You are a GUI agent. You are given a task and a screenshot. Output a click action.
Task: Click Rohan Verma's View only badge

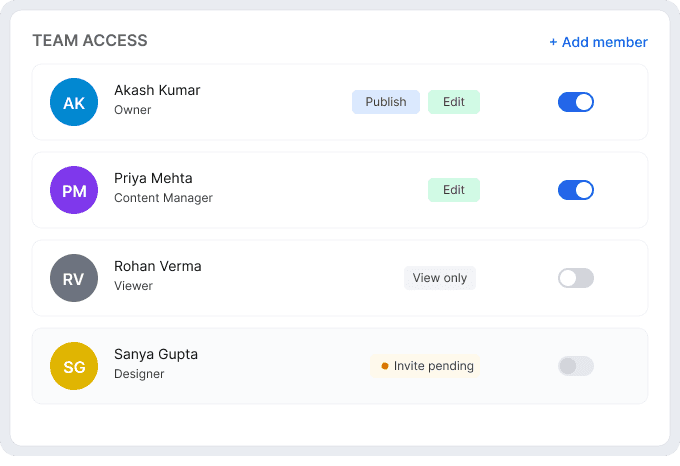440,278
